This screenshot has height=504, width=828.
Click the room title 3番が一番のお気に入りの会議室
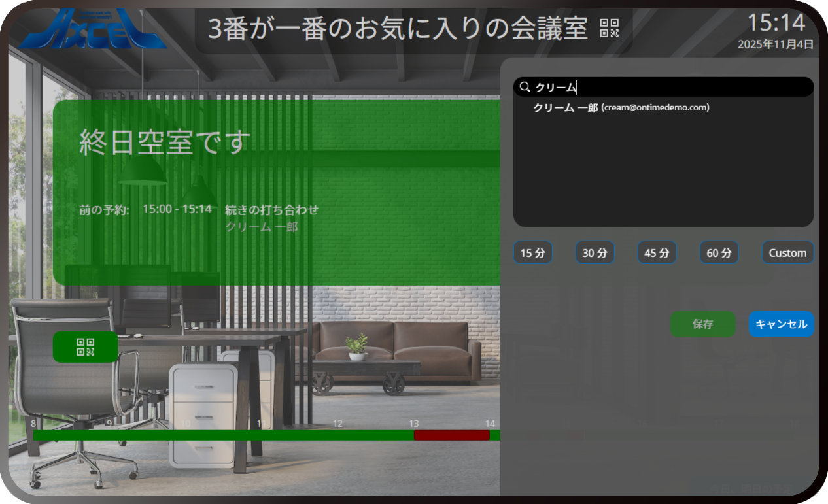[x=398, y=29]
